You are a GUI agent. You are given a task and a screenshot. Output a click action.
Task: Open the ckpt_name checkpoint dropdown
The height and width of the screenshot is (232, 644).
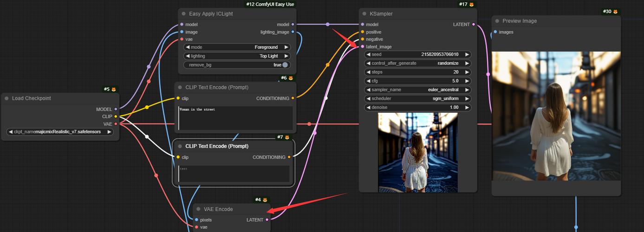60,132
